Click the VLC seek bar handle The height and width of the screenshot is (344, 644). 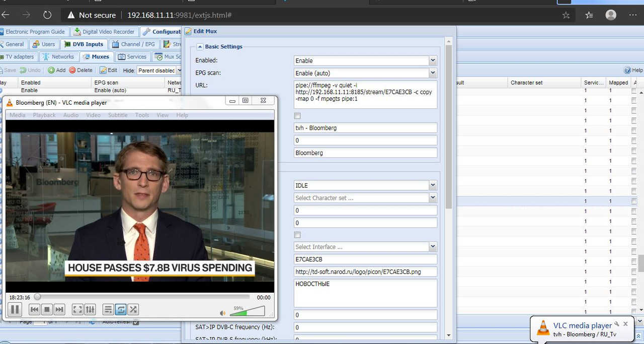[37, 297]
